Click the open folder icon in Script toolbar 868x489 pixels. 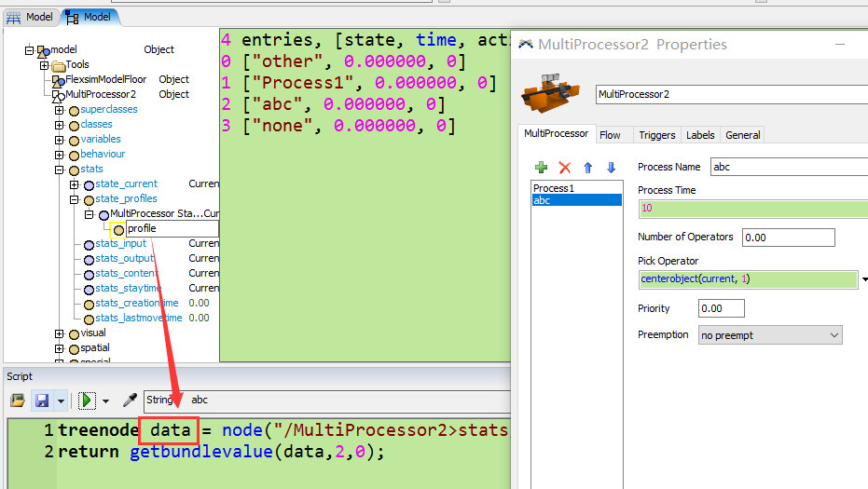click(18, 401)
